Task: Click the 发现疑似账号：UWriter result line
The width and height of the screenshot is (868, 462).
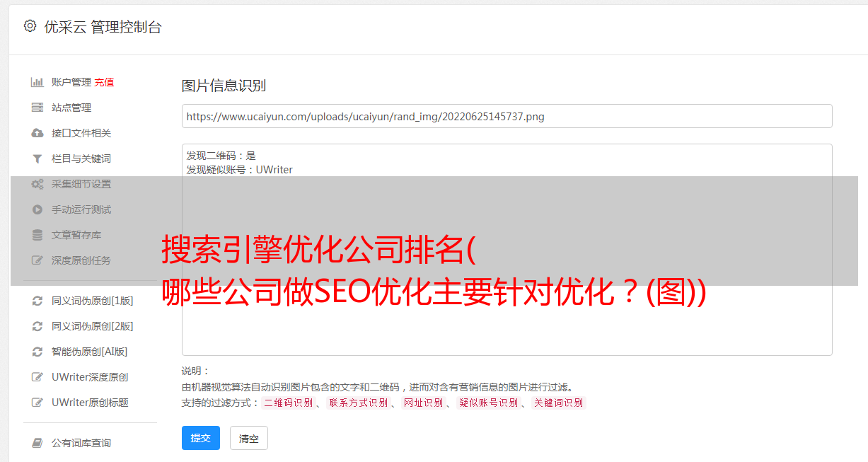Action: click(x=239, y=170)
